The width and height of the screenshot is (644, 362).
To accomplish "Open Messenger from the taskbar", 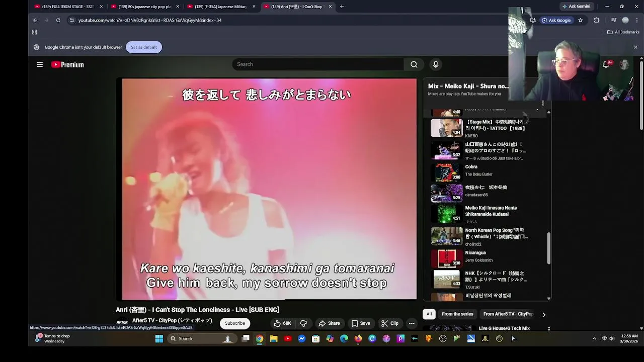I will (301, 338).
